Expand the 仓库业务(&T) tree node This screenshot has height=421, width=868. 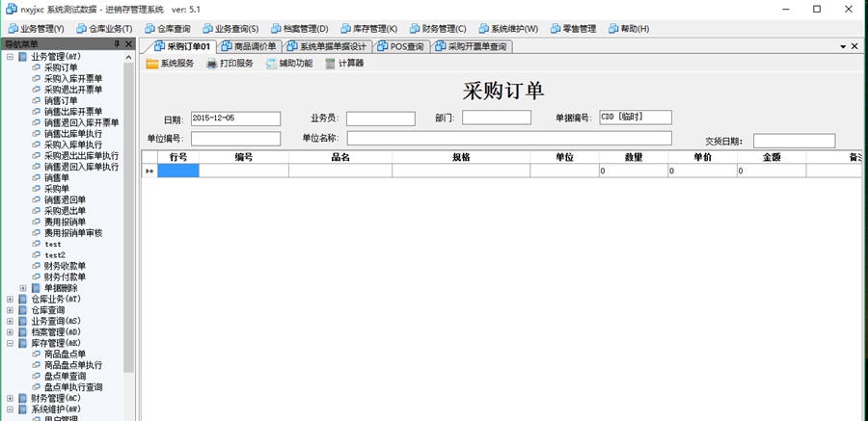click(10, 299)
